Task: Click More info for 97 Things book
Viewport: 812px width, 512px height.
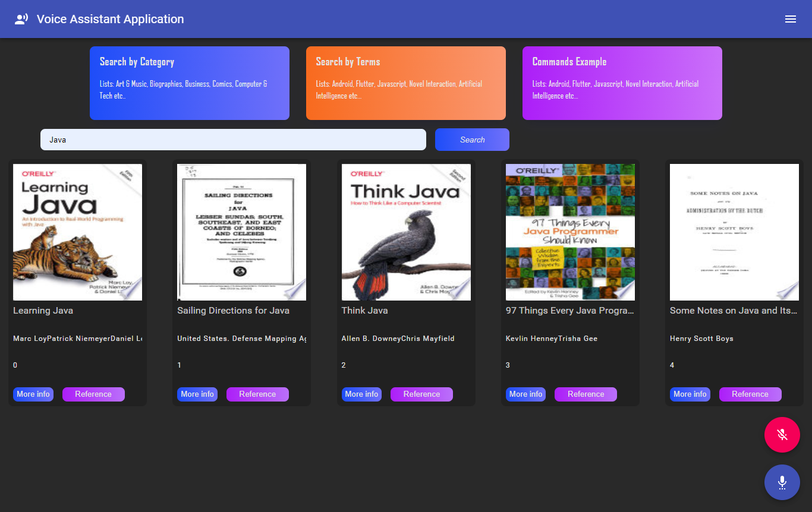Action: pos(525,394)
